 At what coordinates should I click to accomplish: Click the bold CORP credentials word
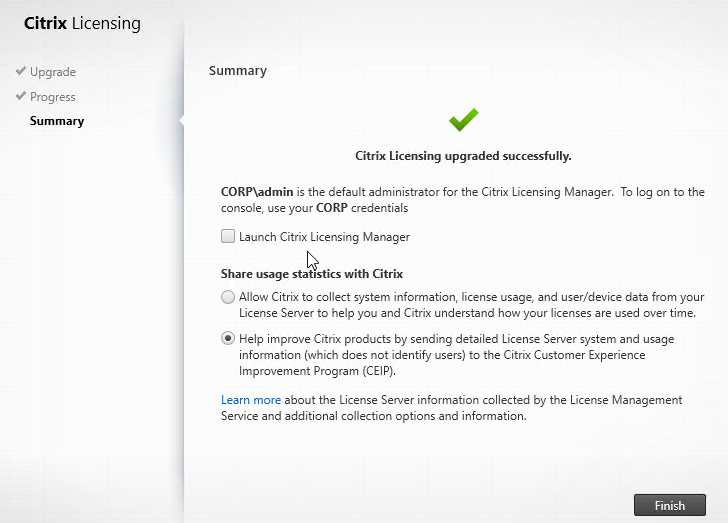[x=357, y=208]
